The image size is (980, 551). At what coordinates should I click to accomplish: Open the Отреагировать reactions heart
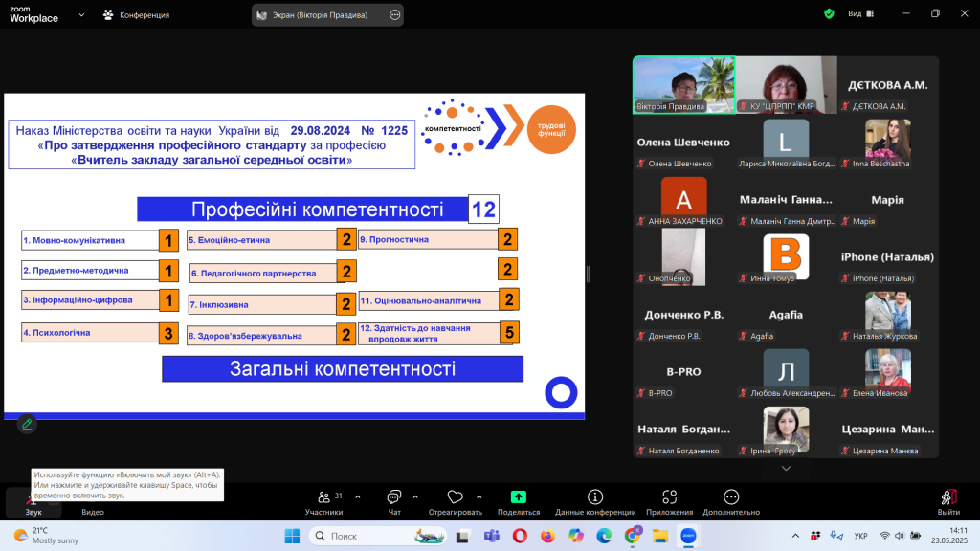455,503
